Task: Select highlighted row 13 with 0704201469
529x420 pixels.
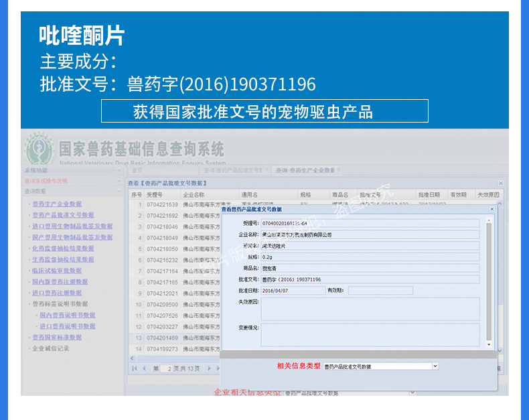Action: point(174,338)
